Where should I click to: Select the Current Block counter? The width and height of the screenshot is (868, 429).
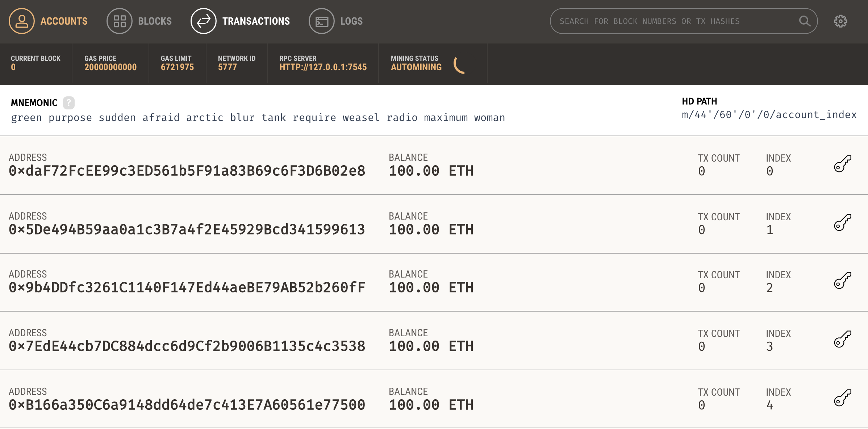(x=36, y=63)
